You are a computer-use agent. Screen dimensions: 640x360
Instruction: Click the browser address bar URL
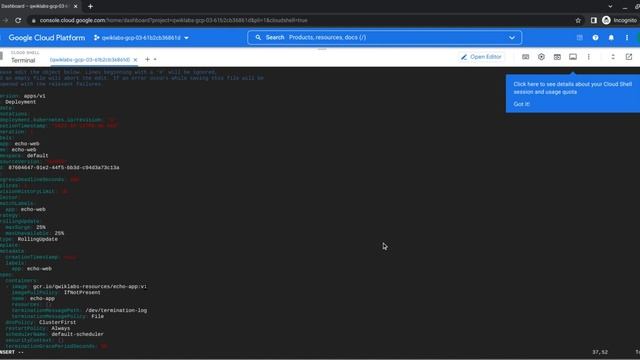click(x=173, y=20)
